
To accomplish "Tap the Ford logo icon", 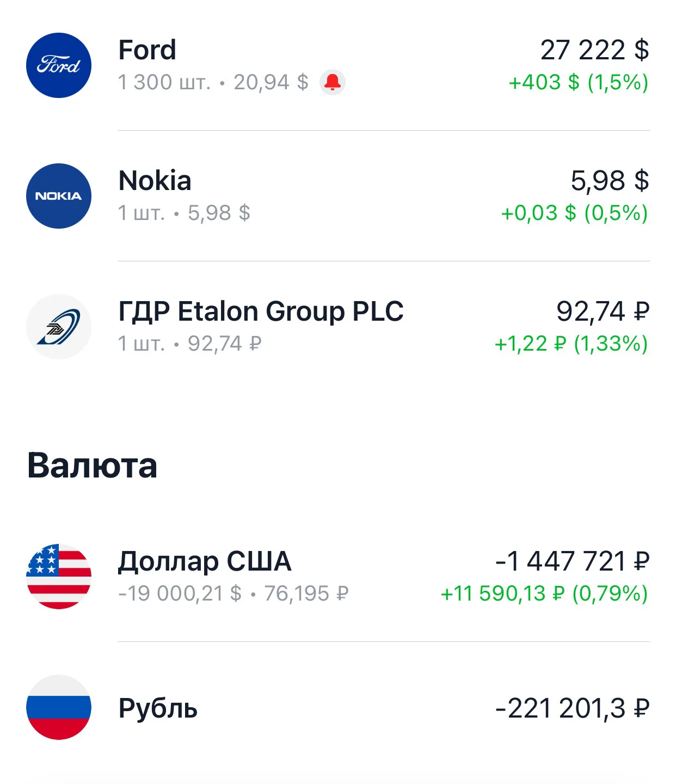I will [x=59, y=65].
